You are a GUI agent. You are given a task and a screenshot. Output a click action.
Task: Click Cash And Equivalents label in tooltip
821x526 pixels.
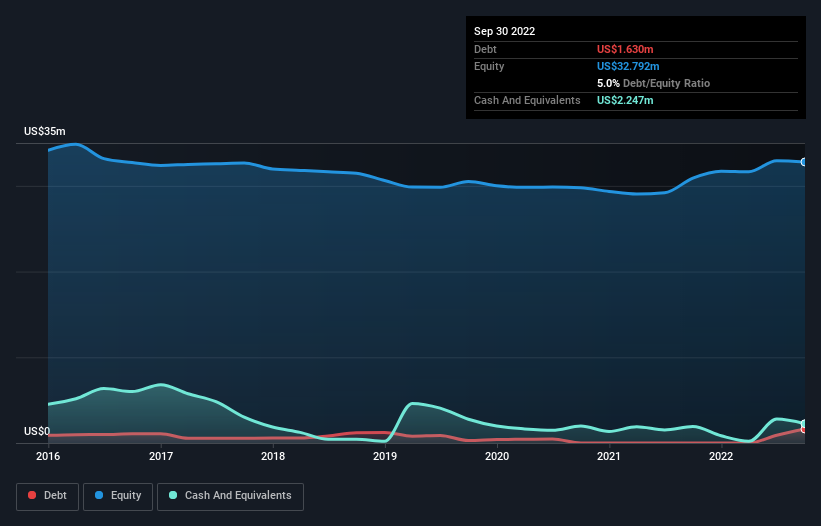point(527,100)
